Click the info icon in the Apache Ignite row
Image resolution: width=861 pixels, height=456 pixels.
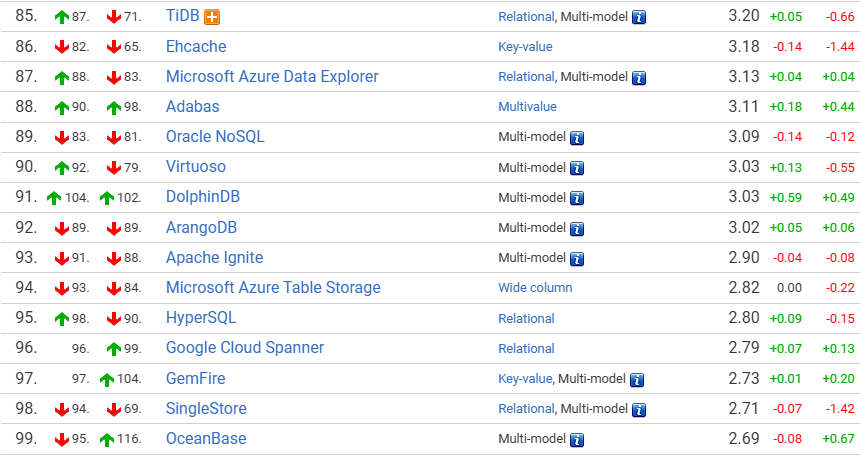577,259
